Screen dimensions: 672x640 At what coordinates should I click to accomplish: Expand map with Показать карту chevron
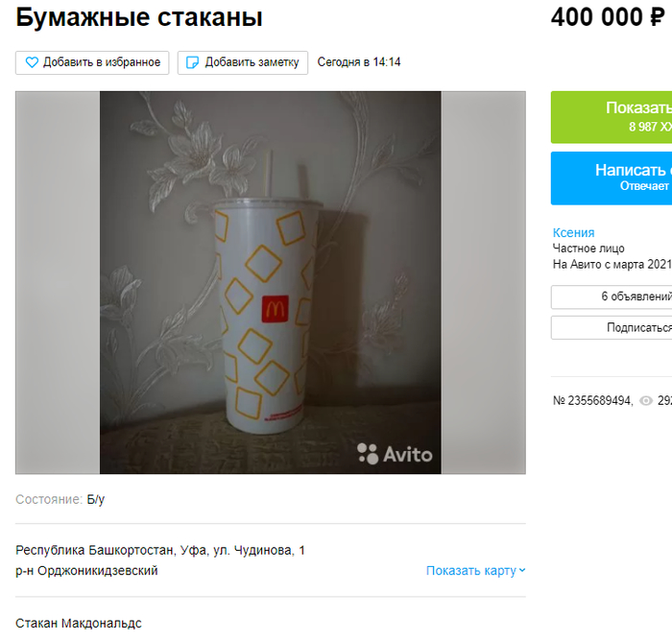[x=522, y=571]
